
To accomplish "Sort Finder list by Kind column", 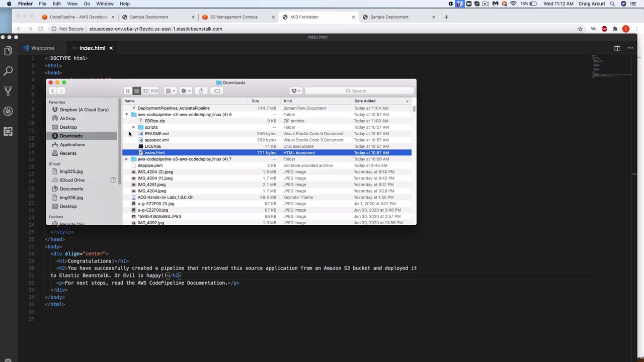I will 315,101.
